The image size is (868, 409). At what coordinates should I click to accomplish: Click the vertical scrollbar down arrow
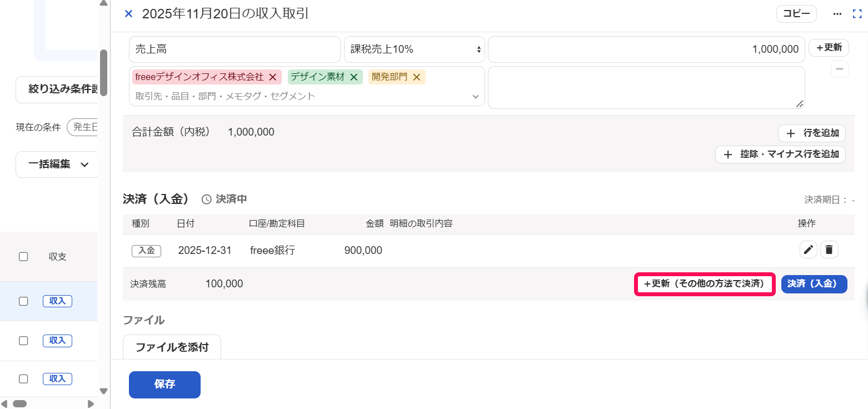(103, 391)
